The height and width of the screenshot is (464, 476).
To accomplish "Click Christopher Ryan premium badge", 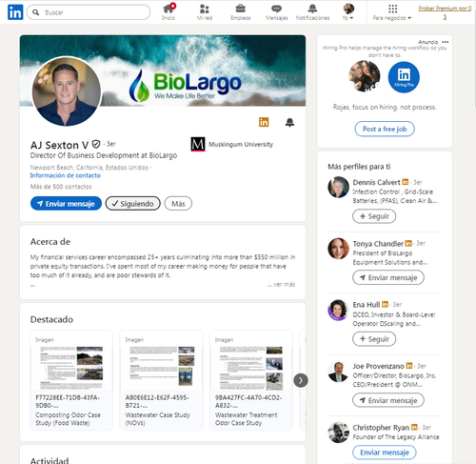I will pos(414,427).
